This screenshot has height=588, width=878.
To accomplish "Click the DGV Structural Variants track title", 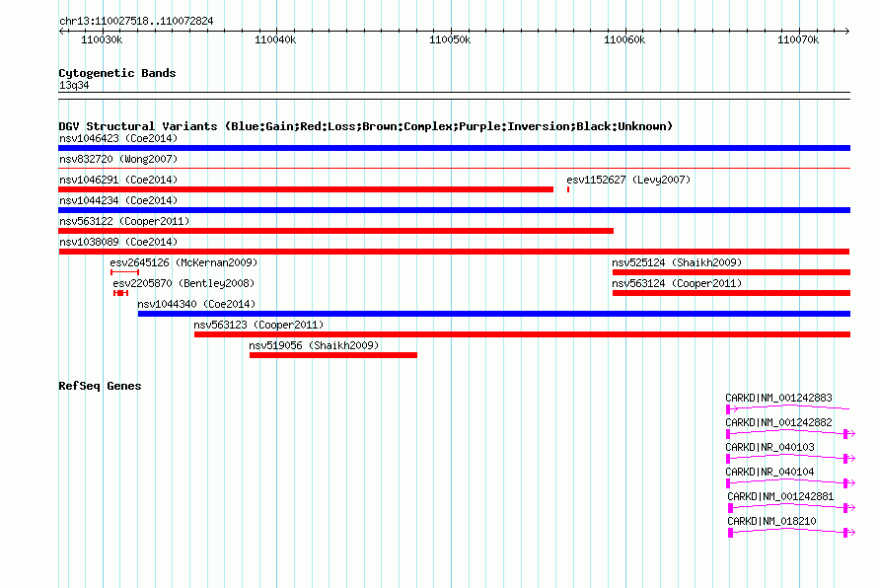I will coord(365,126).
